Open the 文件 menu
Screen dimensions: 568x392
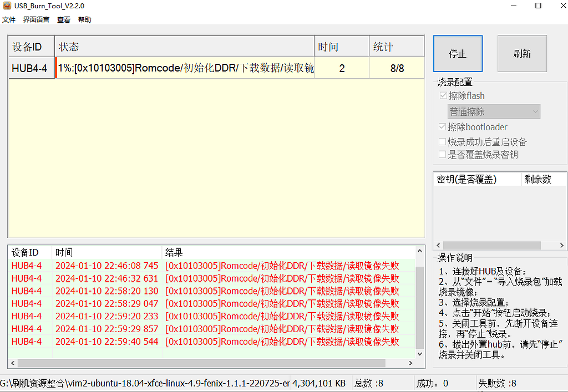(x=9, y=19)
